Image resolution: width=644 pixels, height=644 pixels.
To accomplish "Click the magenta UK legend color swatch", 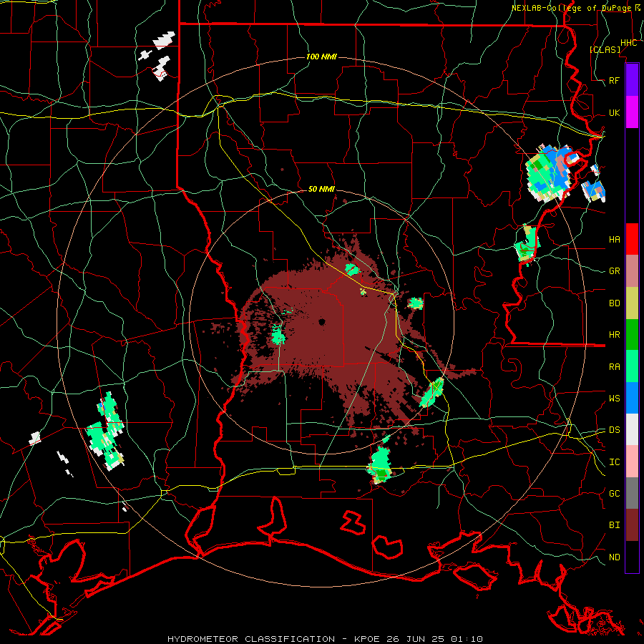I will [632, 112].
